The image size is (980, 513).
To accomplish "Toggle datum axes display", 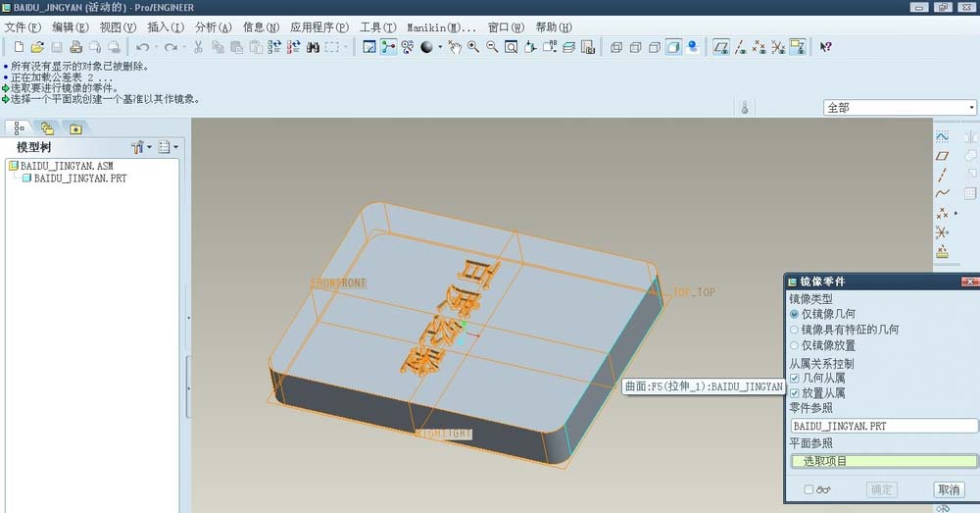I will coord(741,47).
